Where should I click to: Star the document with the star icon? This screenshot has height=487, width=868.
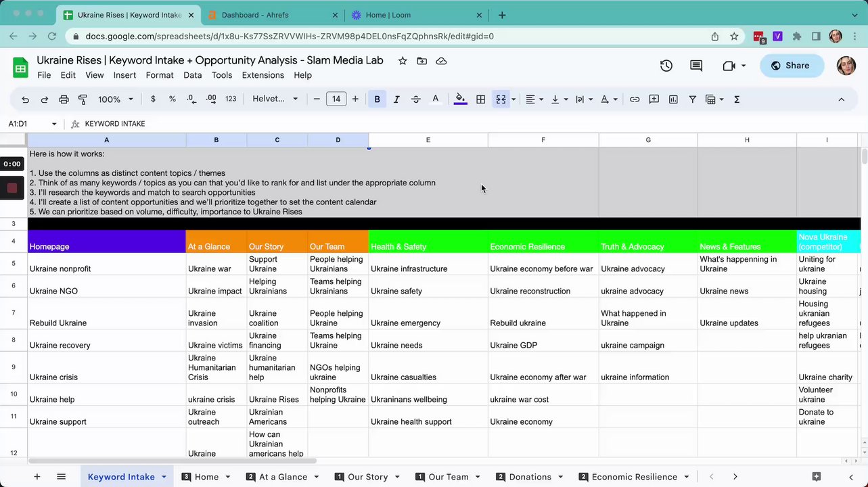tap(403, 61)
